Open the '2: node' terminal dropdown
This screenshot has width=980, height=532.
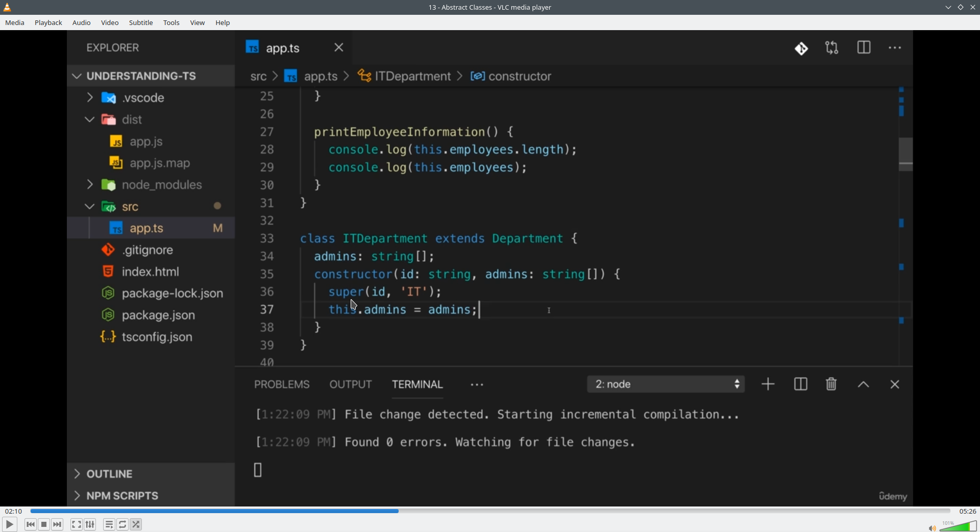666,384
